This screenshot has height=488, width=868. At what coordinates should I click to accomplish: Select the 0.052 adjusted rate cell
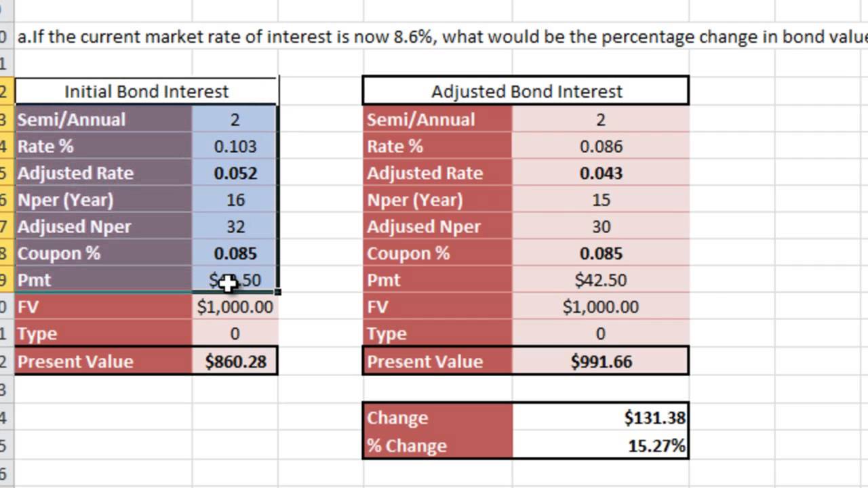[235, 174]
